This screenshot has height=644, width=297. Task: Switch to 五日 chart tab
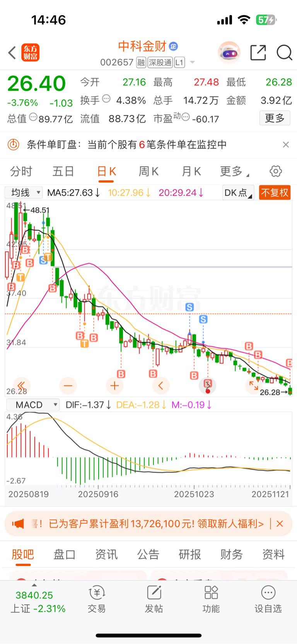[63, 171]
